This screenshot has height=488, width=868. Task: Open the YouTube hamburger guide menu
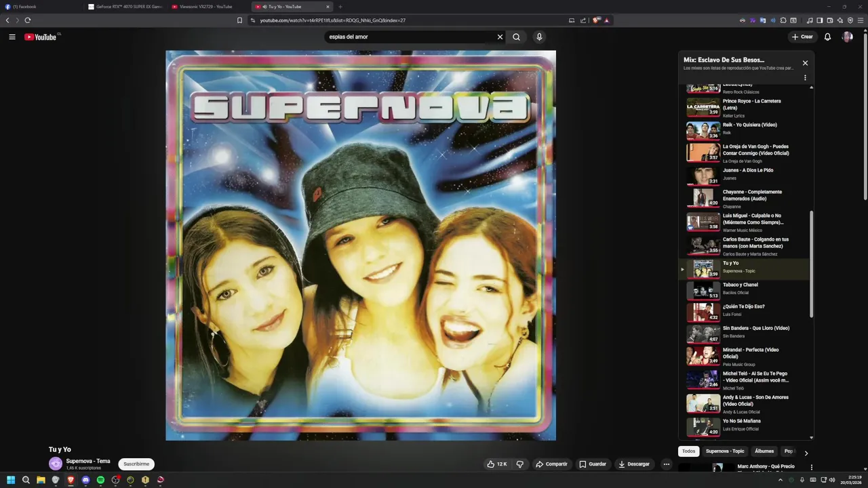(12, 37)
